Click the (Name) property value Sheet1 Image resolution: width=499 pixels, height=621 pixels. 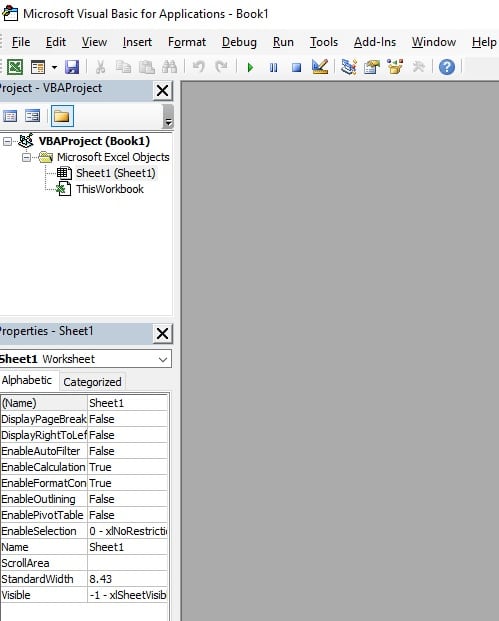point(128,403)
